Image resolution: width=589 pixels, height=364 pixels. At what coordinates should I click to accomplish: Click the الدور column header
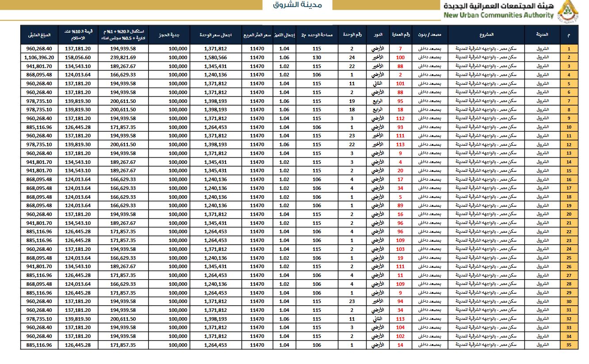pos(379,34)
